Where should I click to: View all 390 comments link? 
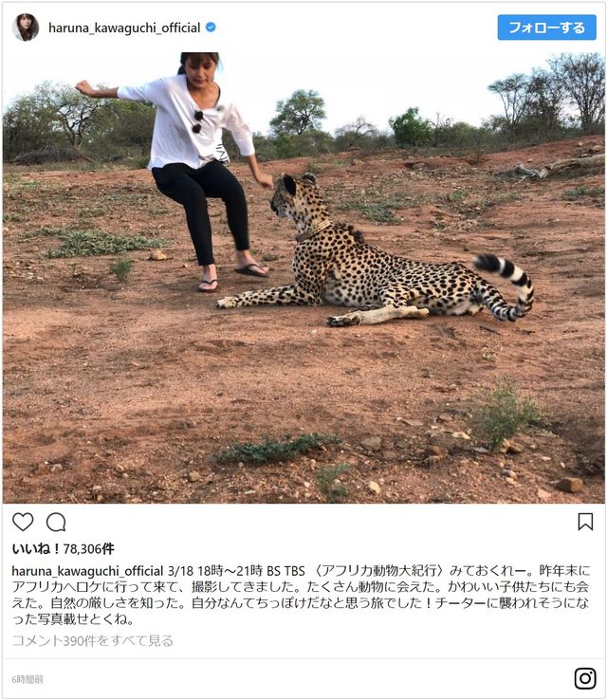pos(92,640)
